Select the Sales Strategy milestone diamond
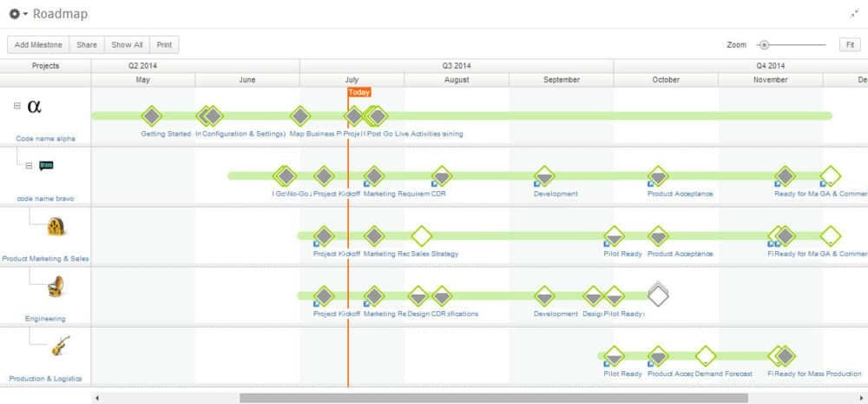Image resolution: width=868 pixels, height=404 pixels. (x=422, y=235)
